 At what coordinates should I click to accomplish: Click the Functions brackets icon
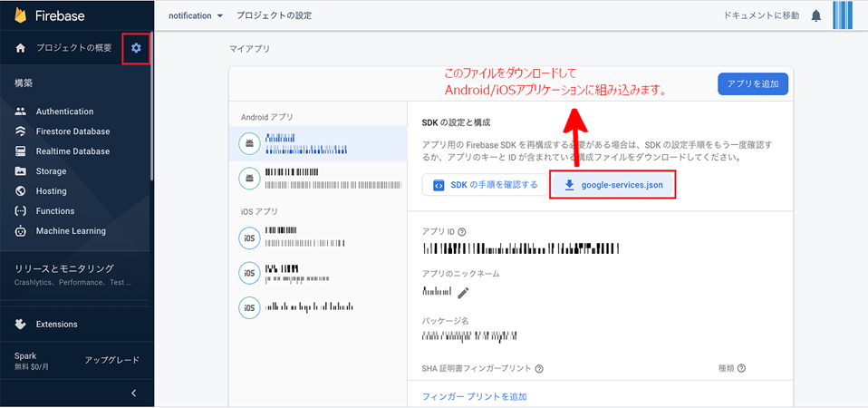point(21,211)
